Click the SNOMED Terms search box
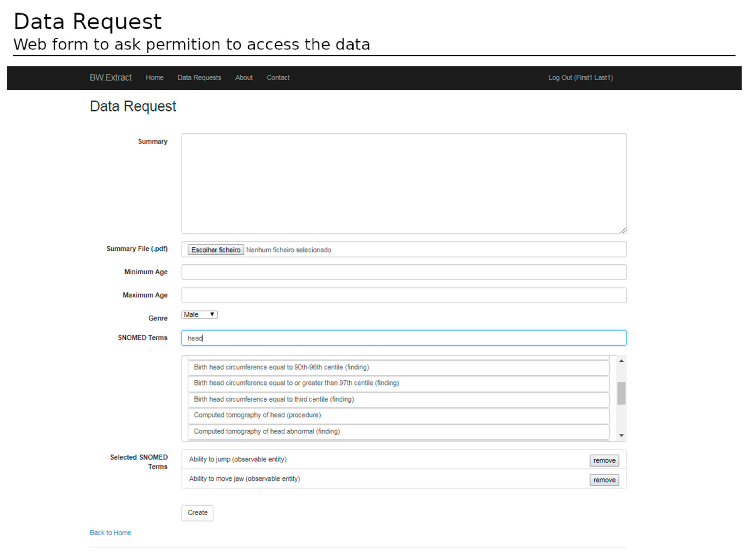Viewport: 749px width, 560px height. [404, 338]
